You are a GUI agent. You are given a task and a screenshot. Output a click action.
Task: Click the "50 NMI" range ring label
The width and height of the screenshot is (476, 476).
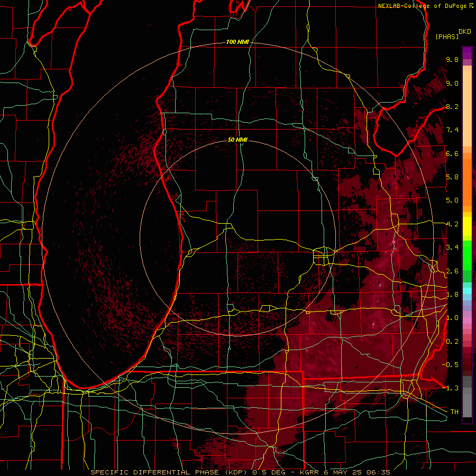coord(237,140)
